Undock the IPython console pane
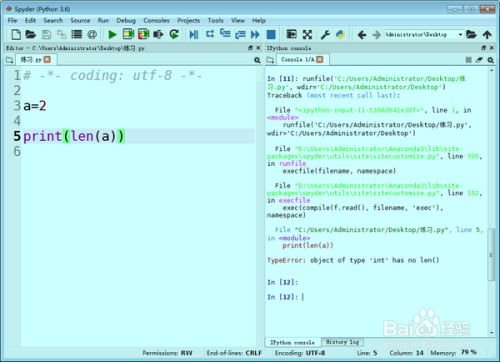Viewport: 500px width, 362px height. click(x=484, y=48)
